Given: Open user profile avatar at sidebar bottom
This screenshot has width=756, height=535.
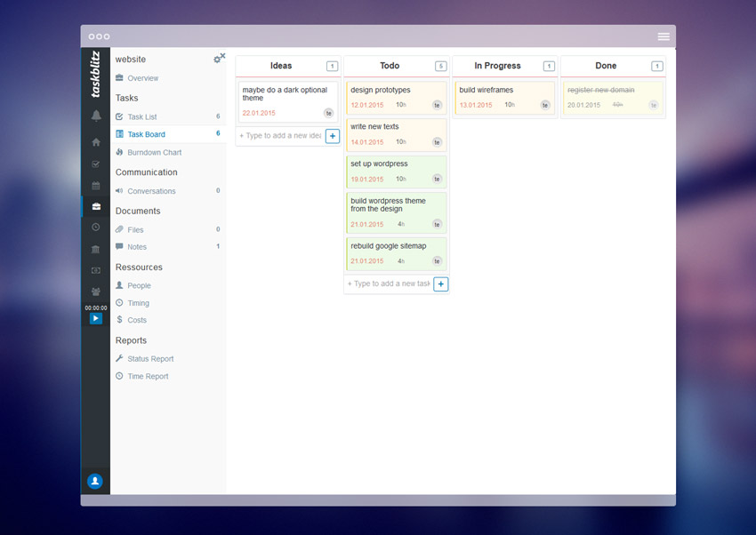Looking at the screenshot, I should (95, 481).
